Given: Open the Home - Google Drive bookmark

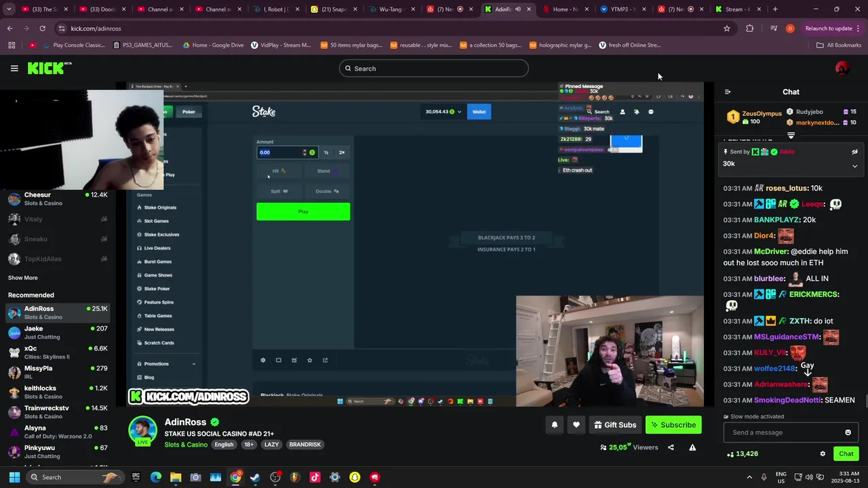Looking at the screenshot, I should click(213, 45).
